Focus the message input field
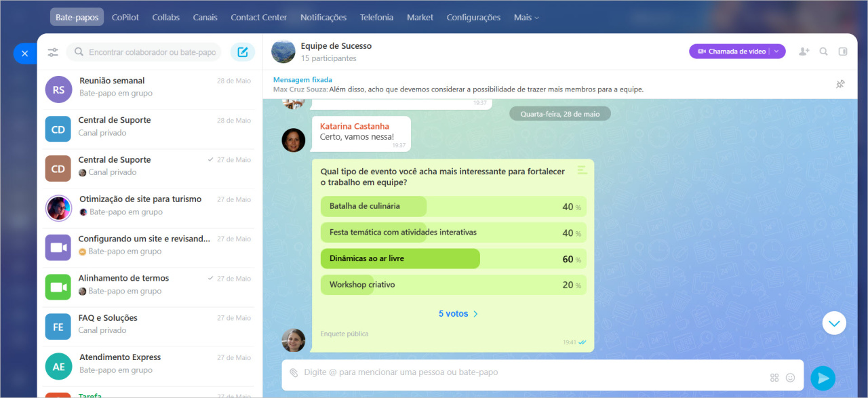Viewport: 868px width, 398px height. coord(533,372)
